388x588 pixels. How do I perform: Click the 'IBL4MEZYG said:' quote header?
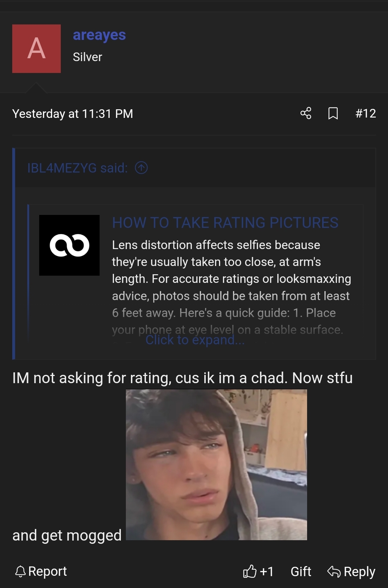[x=77, y=168]
